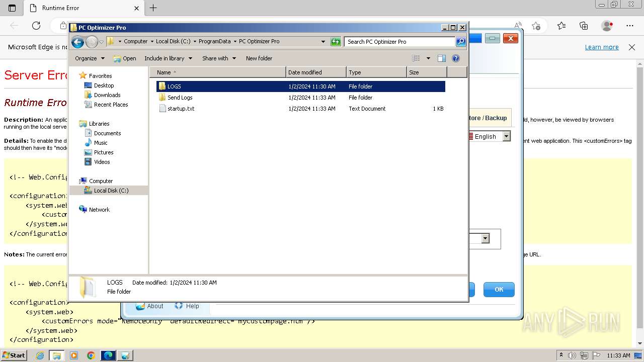Click the search magnifier icon in Explorer

[461, 42]
